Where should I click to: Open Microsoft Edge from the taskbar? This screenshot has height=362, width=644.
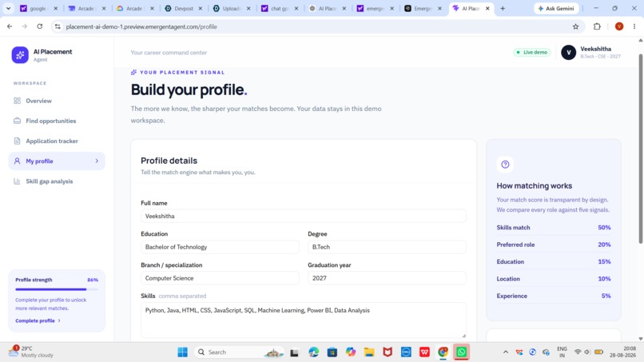(314, 352)
